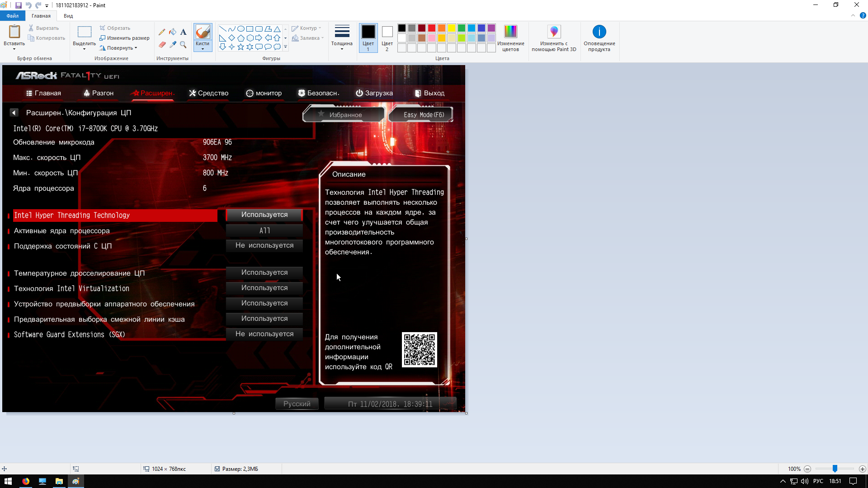
Task: Select the Text tool
Action: point(183,32)
